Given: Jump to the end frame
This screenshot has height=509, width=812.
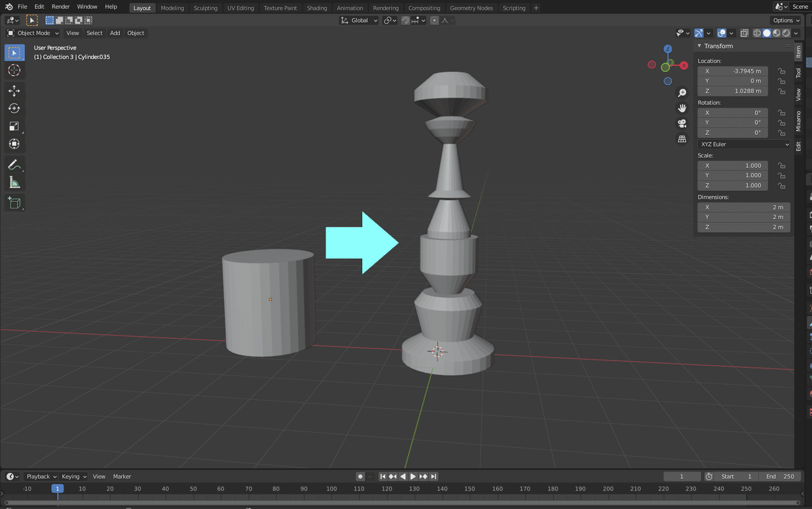Looking at the screenshot, I should [433, 477].
